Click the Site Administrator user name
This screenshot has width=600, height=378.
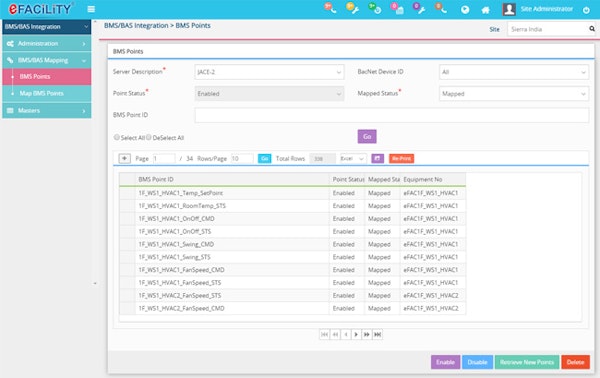(x=546, y=9)
